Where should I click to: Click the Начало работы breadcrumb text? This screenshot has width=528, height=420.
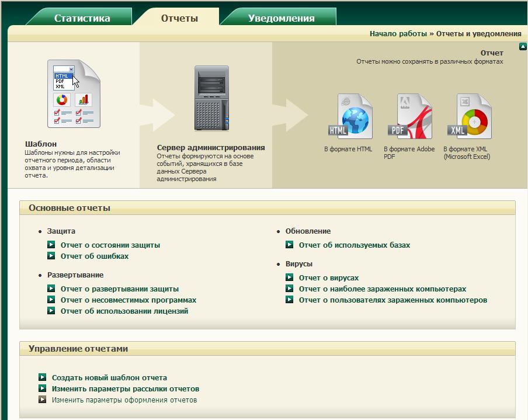[398, 34]
